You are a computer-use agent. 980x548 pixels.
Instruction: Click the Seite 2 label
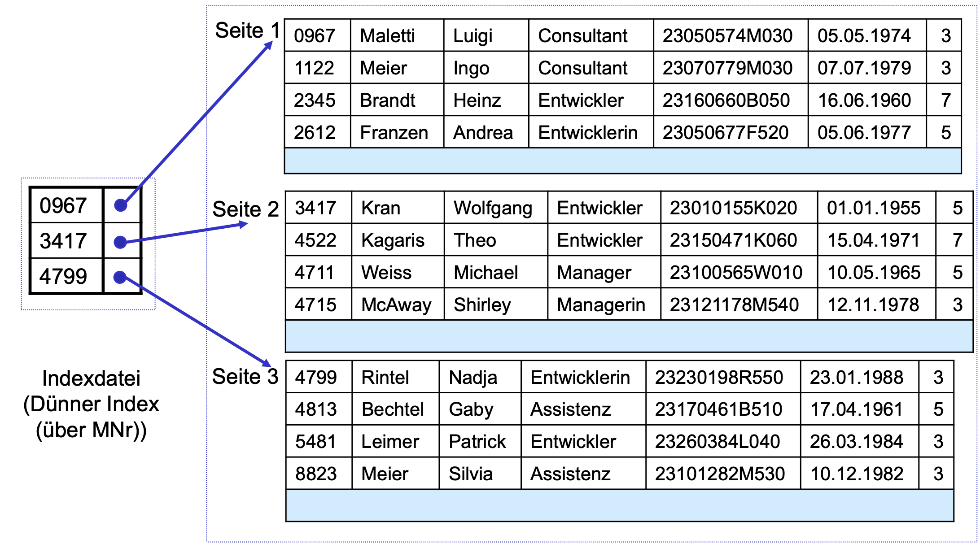pyautogui.click(x=245, y=209)
